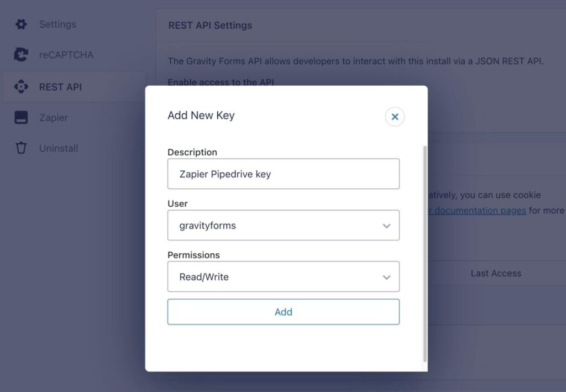The image size is (566, 392).
Task: Click the User dropdown chevron
Action: 386,225
